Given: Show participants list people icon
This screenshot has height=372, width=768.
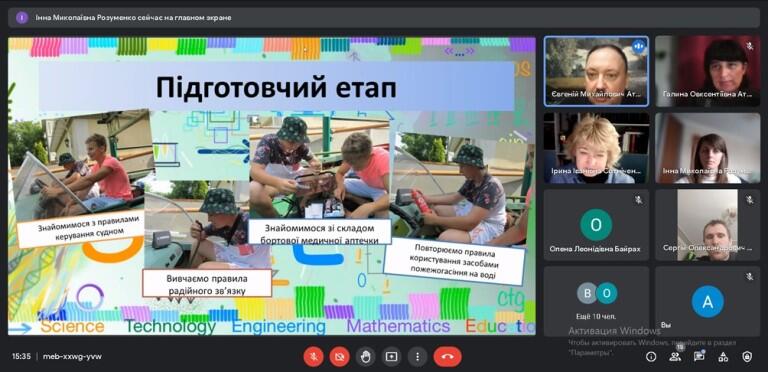Looking at the screenshot, I should click(x=675, y=357).
